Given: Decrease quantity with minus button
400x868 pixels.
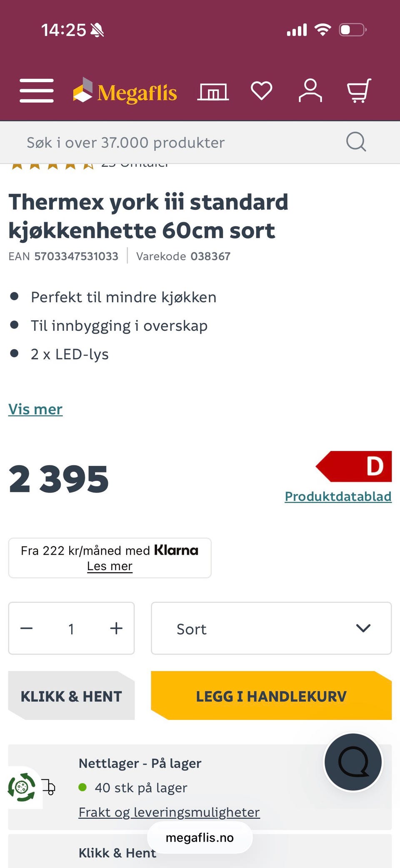Looking at the screenshot, I should 27,628.
